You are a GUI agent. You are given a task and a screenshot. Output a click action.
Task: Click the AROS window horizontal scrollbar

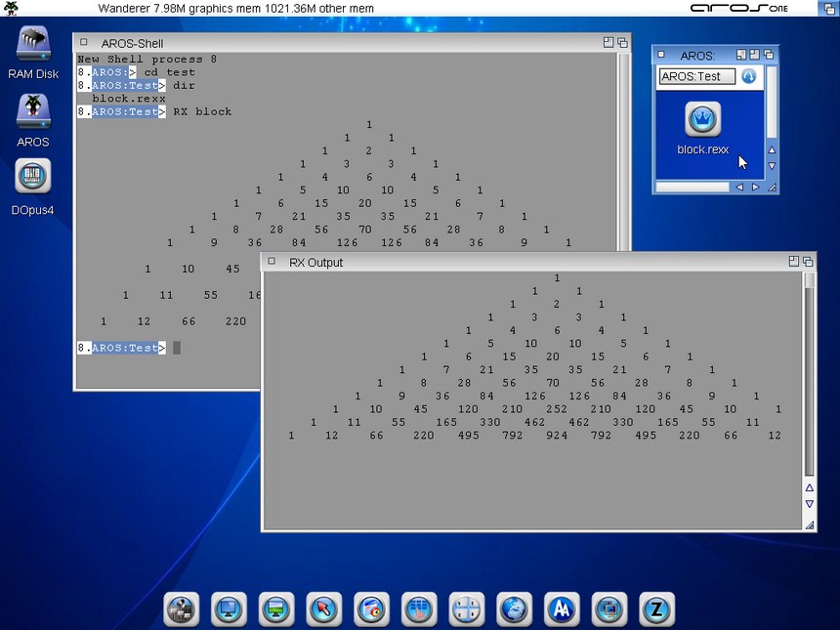(692, 187)
